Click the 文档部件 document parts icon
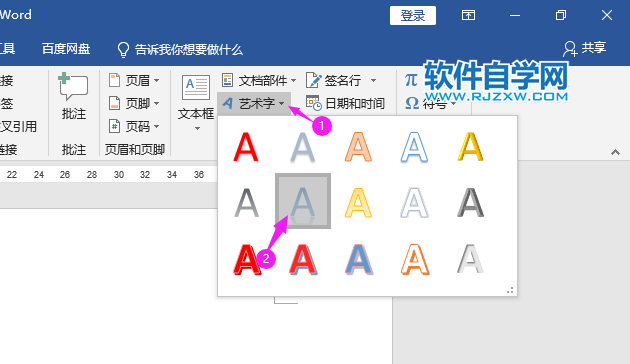 click(227, 80)
